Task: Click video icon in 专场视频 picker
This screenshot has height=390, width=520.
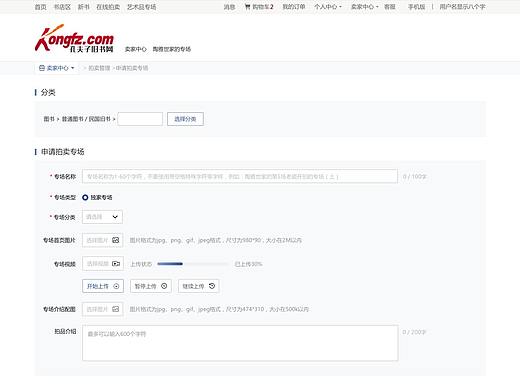Action: (116, 264)
